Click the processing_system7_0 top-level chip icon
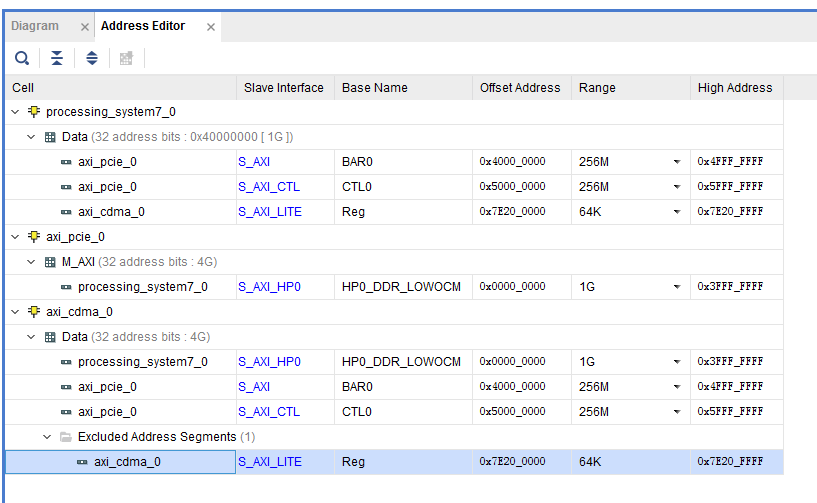The height and width of the screenshot is (503, 817). point(34,112)
